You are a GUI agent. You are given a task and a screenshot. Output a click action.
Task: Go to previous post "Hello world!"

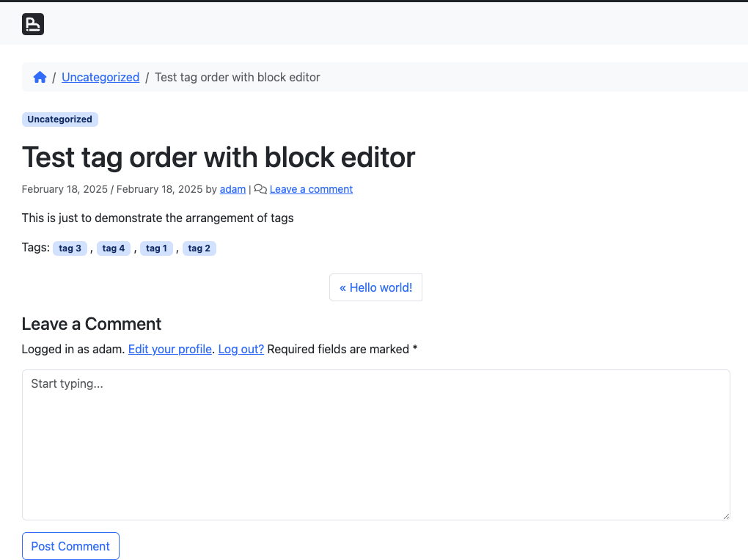pos(375,287)
